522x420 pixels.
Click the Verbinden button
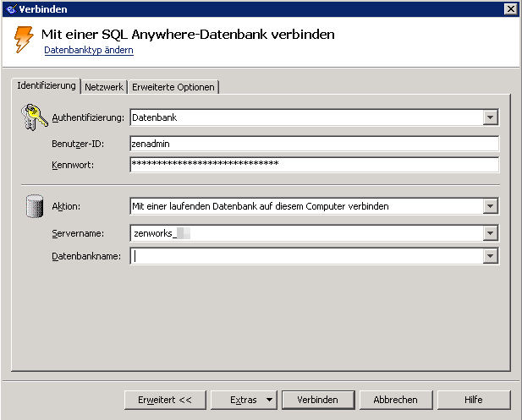click(x=318, y=400)
